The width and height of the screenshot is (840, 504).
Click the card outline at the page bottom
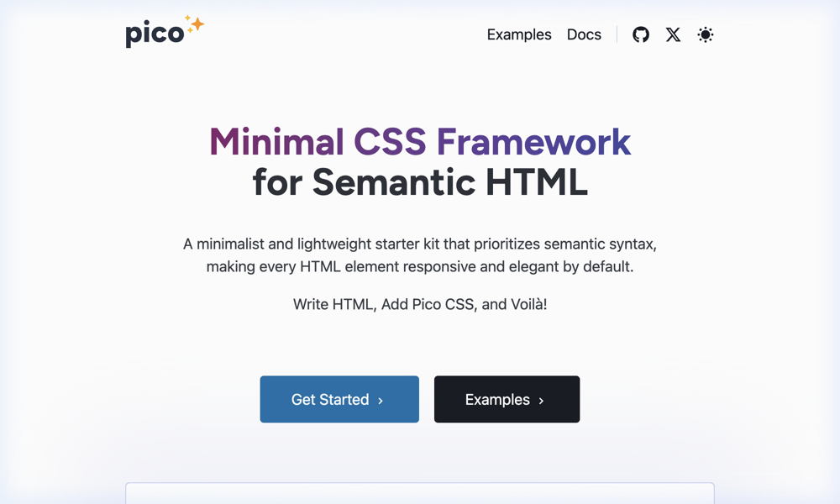[x=420, y=494]
